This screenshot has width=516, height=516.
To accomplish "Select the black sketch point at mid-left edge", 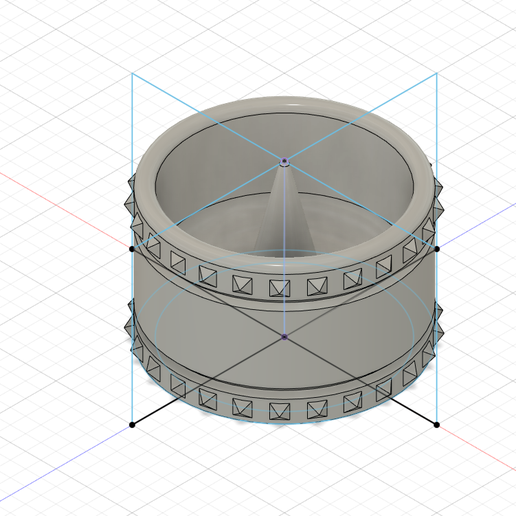I will click(x=132, y=249).
